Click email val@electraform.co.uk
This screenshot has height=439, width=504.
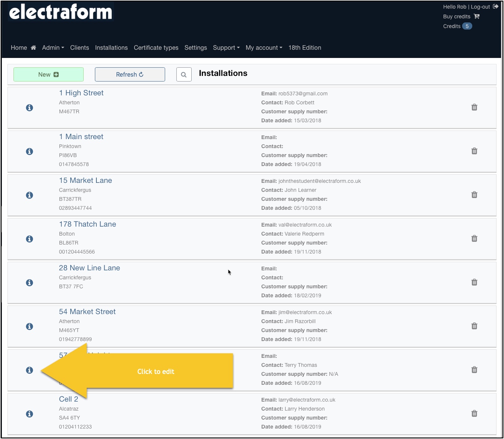305,225
